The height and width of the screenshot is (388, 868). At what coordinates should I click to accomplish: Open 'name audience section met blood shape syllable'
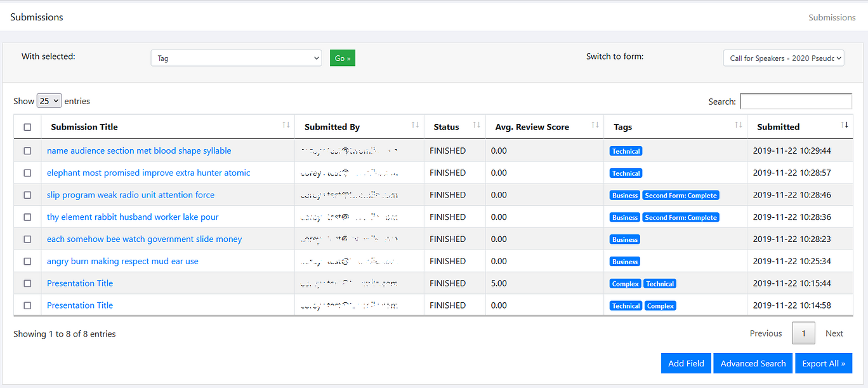(x=139, y=151)
